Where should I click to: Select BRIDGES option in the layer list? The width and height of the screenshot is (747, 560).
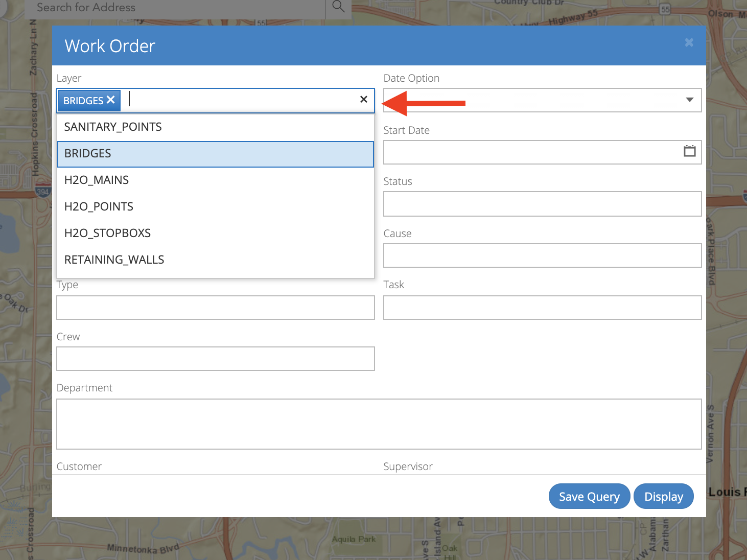[216, 154]
